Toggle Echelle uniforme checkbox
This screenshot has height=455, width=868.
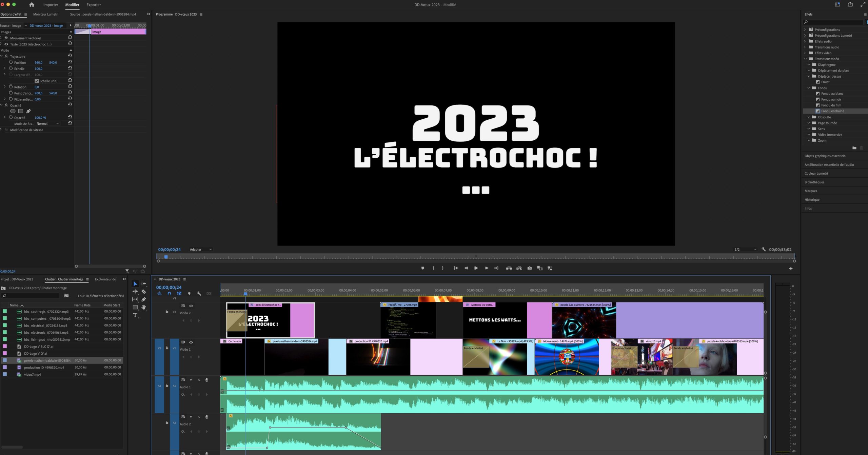tap(37, 81)
